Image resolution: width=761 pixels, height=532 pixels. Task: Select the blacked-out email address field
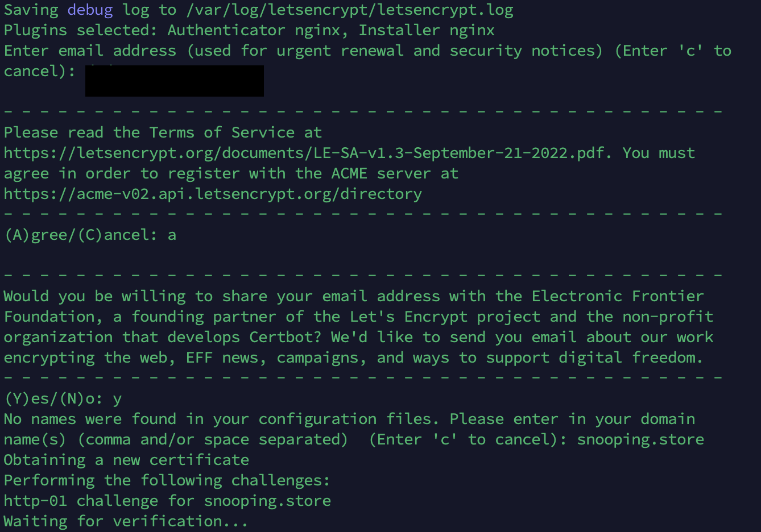pos(175,81)
